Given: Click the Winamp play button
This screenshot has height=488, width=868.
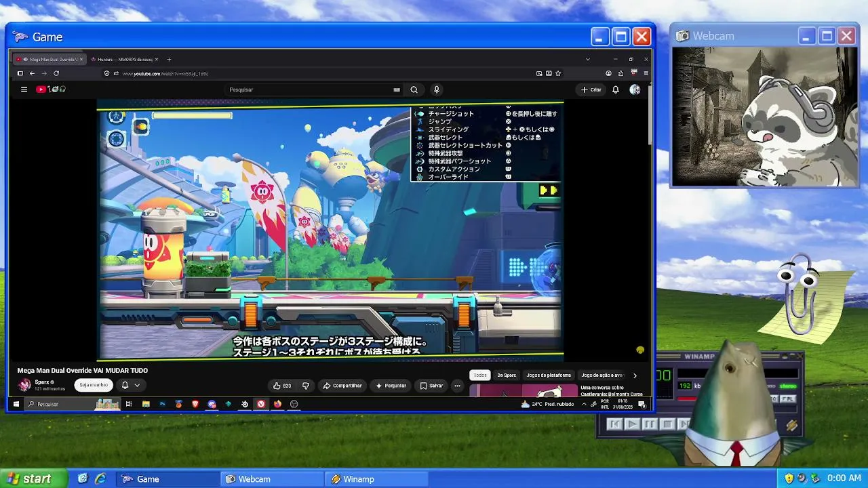Looking at the screenshot, I should (632, 424).
